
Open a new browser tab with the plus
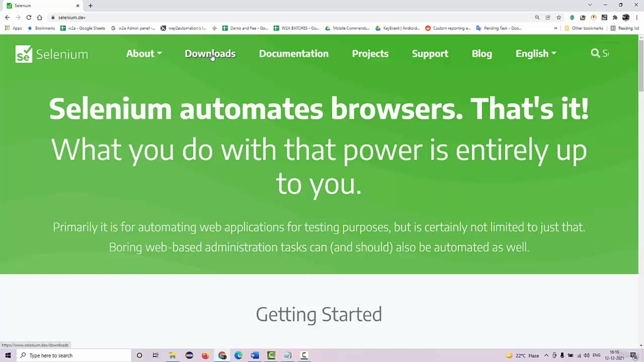pyautogui.click(x=90, y=6)
